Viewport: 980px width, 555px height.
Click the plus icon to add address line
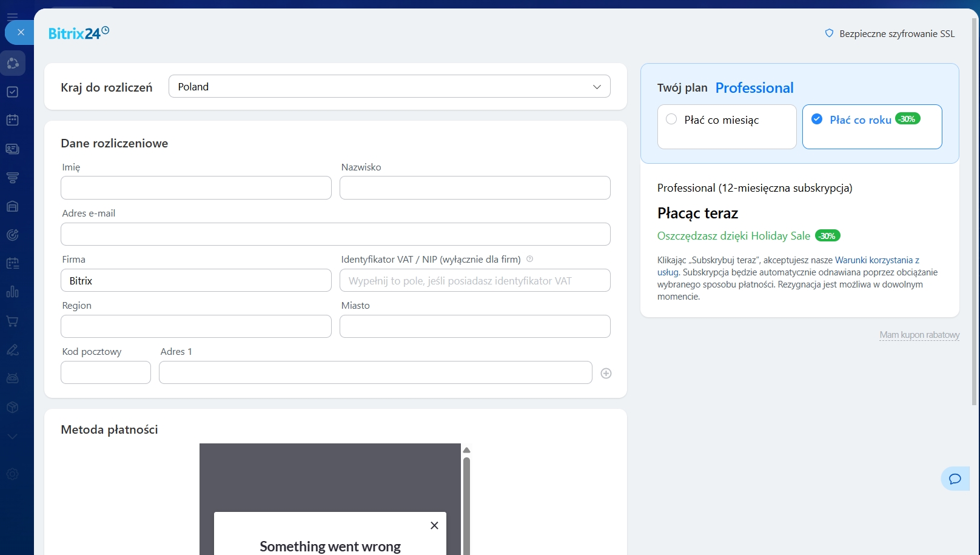point(606,373)
